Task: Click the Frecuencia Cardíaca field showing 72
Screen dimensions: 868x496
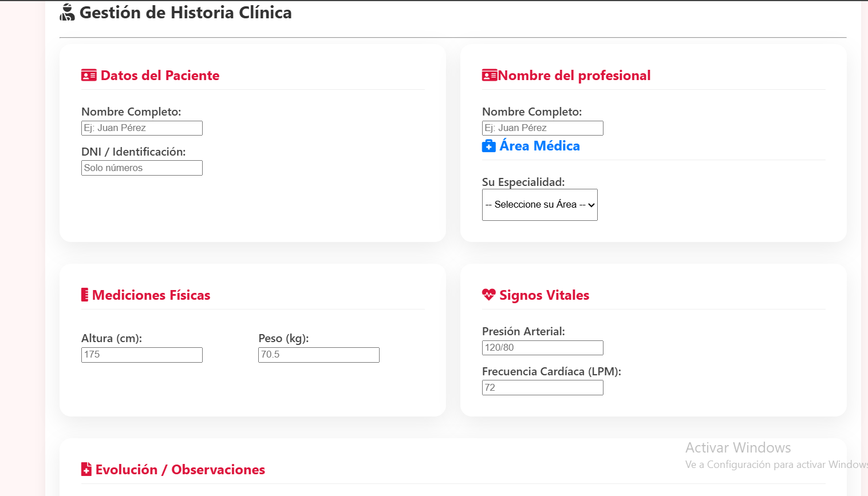Action: coord(542,387)
